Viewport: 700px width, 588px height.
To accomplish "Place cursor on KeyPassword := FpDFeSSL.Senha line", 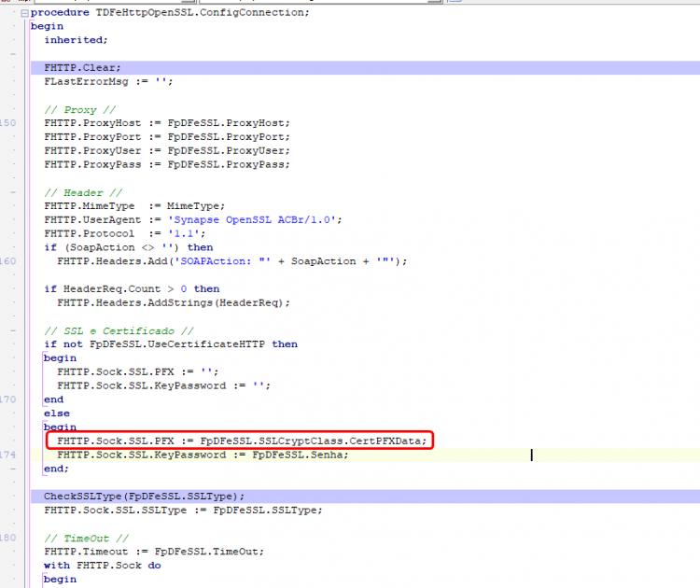I will 203,455.
